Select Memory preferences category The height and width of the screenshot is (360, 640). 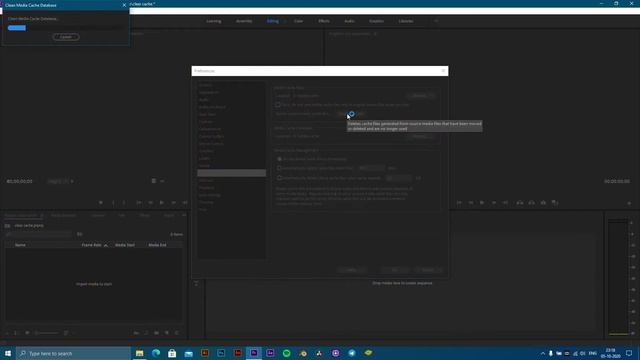tap(206, 180)
